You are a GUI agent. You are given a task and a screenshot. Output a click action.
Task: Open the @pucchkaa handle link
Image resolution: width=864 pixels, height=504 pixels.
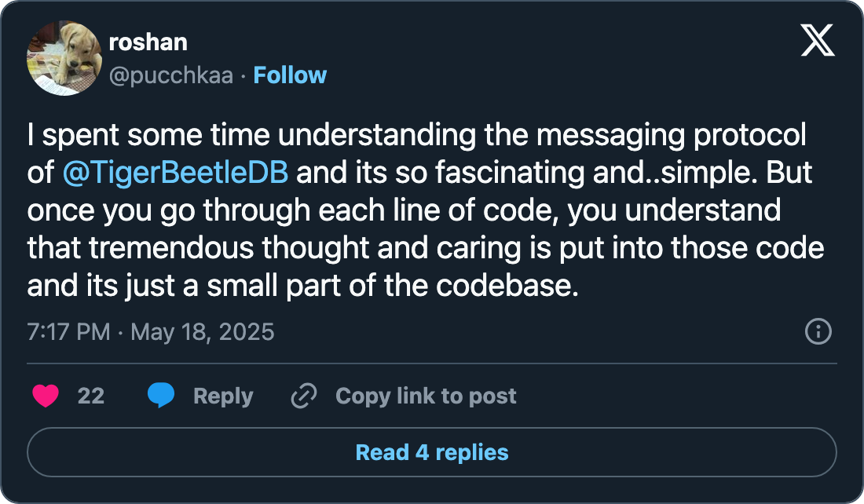(x=170, y=75)
